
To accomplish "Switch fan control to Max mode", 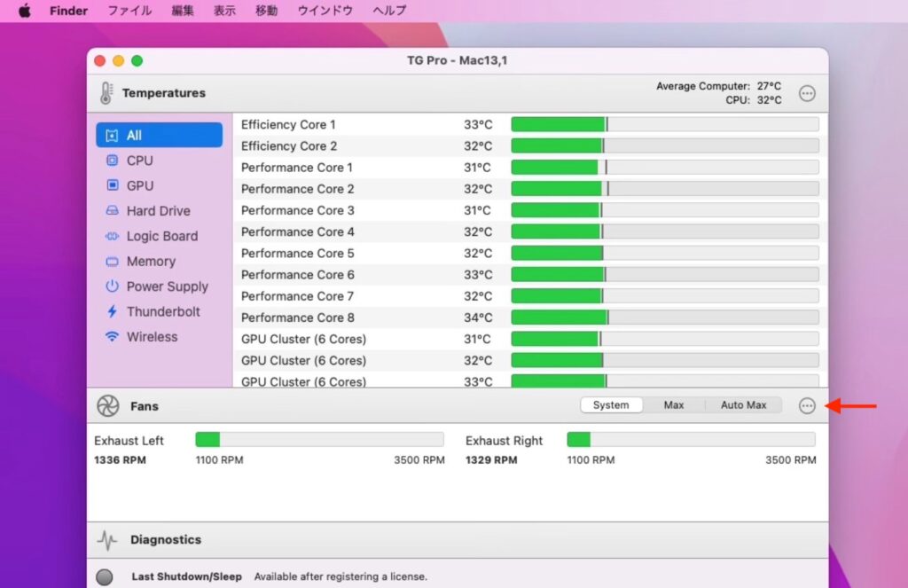I will (674, 404).
